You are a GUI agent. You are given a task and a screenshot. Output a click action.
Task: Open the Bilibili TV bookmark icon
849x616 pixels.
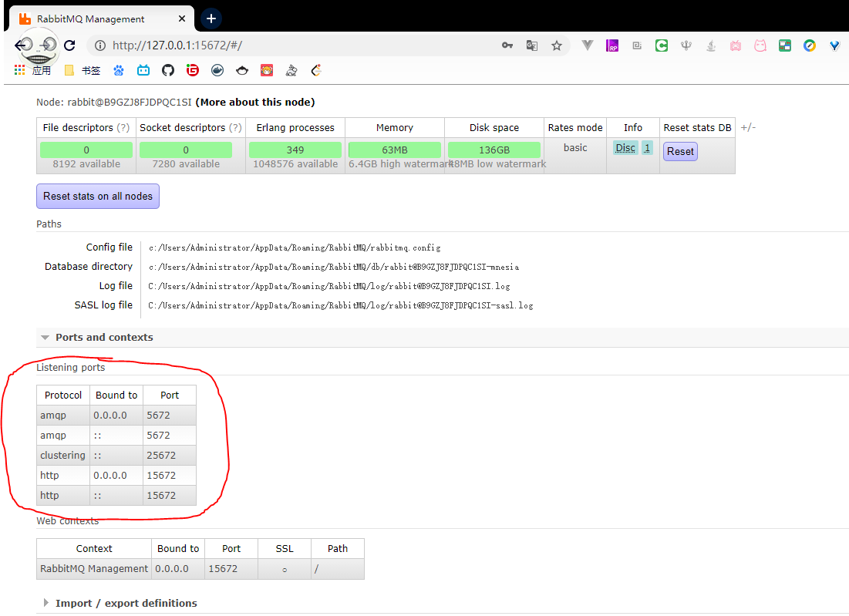143,70
